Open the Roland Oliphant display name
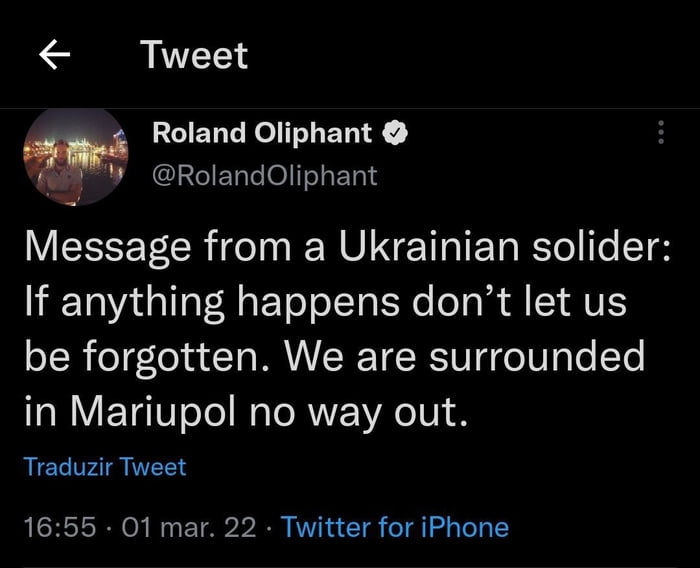Viewport: 700px width, 568px height. click(x=262, y=133)
